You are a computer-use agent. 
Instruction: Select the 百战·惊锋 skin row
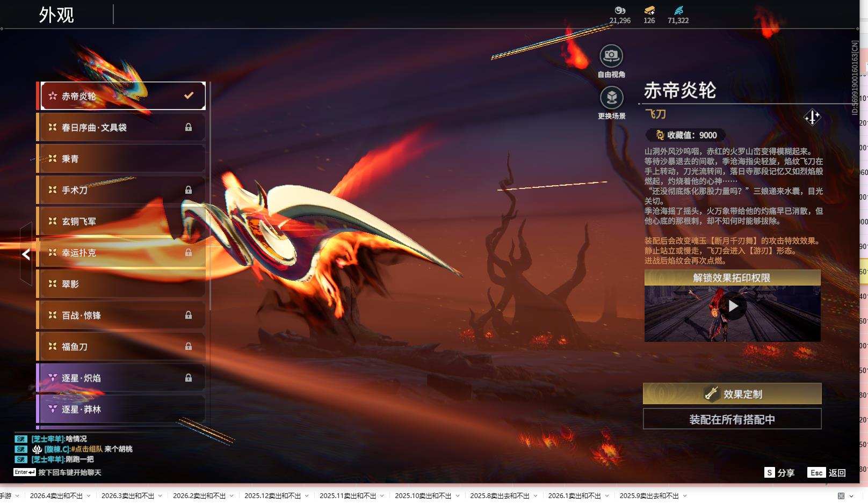point(121,315)
